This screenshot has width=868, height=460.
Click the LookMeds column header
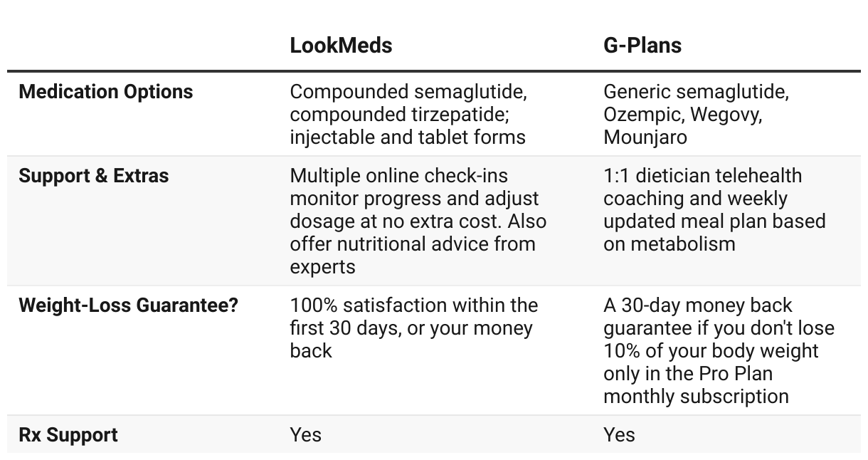point(341,46)
